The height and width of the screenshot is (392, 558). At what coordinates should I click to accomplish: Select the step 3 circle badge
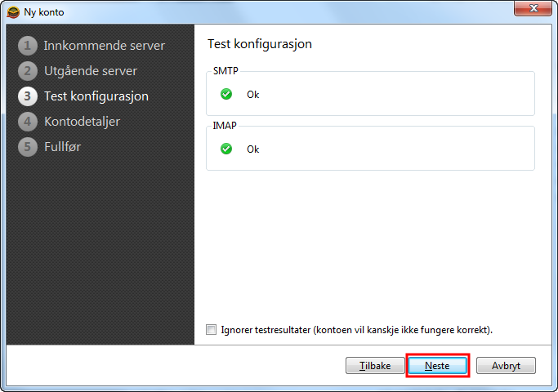28,96
